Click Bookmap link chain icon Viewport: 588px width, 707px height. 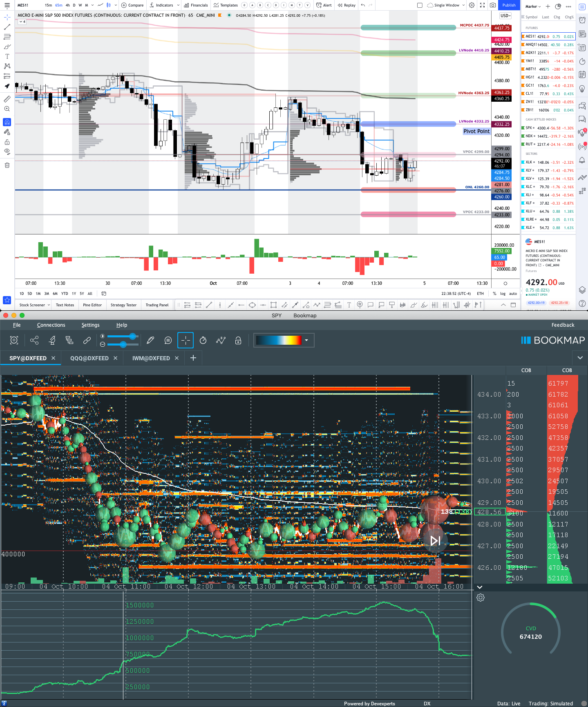click(87, 340)
